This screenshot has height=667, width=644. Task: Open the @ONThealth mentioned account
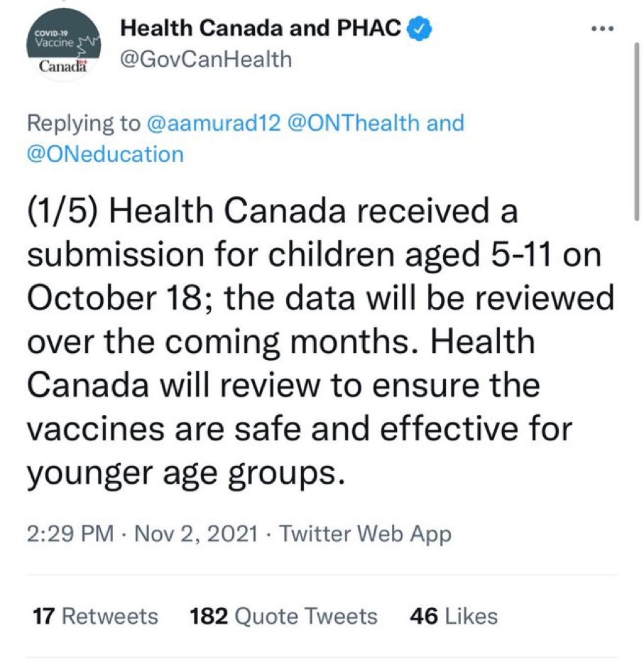click(x=354, y=123)
